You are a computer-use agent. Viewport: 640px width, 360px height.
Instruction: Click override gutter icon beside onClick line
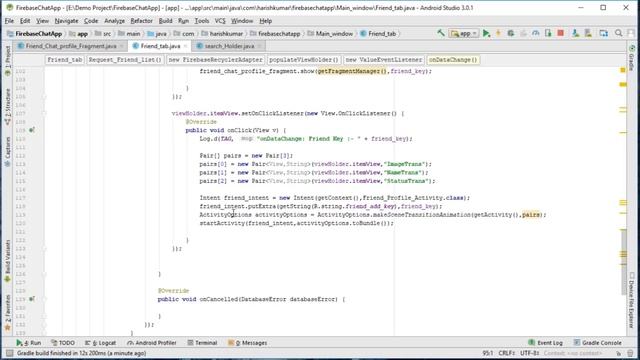[31, 130]
